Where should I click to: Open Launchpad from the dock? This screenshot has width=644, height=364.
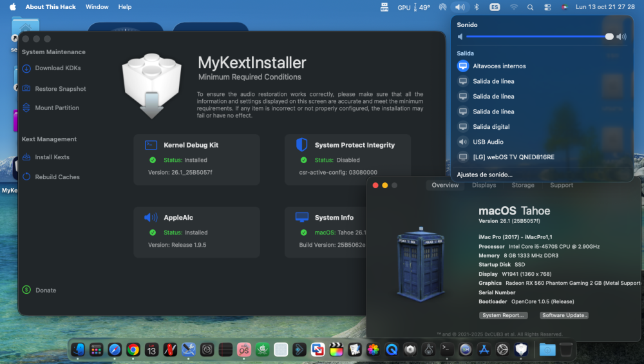click(x=96, y=350)
